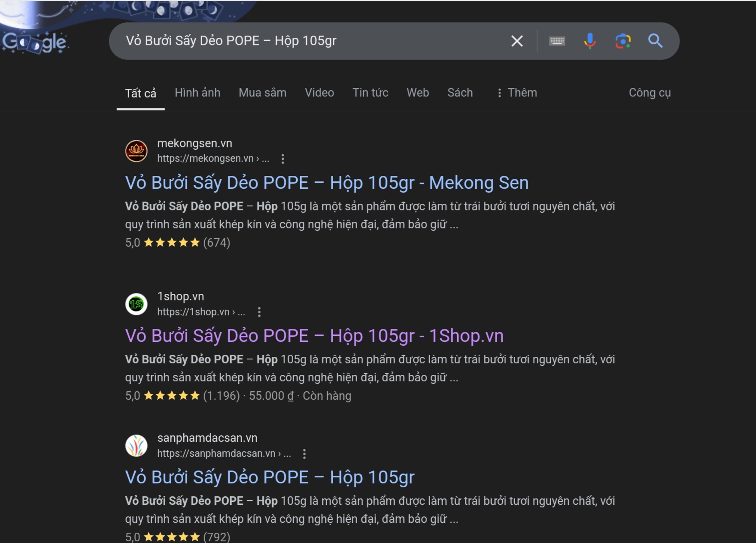Click the voice search microphone icon

point(590,41)
